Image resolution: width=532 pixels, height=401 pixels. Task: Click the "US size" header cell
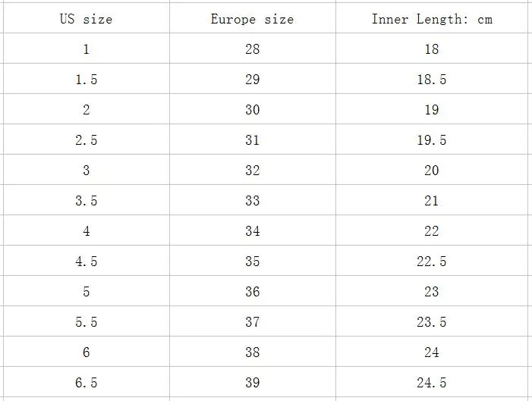pos(86,19)
